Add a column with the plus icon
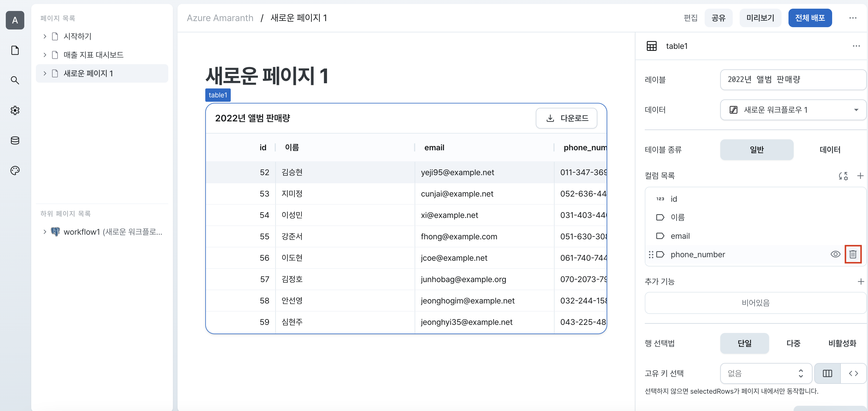Image resolution: width=868 pixels, height=411 pixels. (860, 176)
